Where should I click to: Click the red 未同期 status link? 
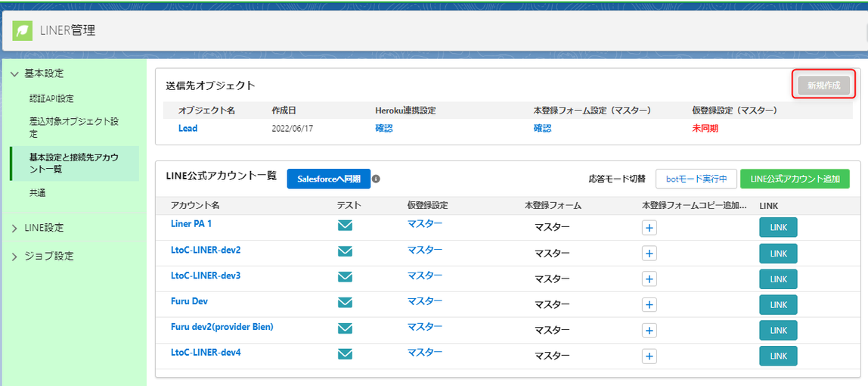pyautogui.click(x=705, y=128)
